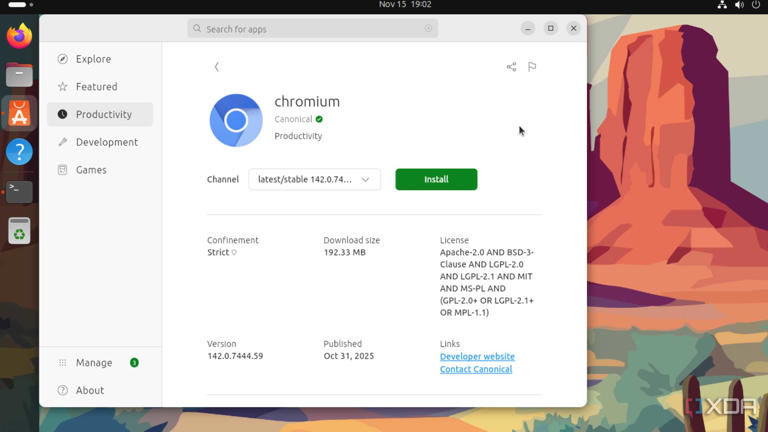Install the chromium snap
This screenshot has height=432, width=768.
tap(436, 179)
